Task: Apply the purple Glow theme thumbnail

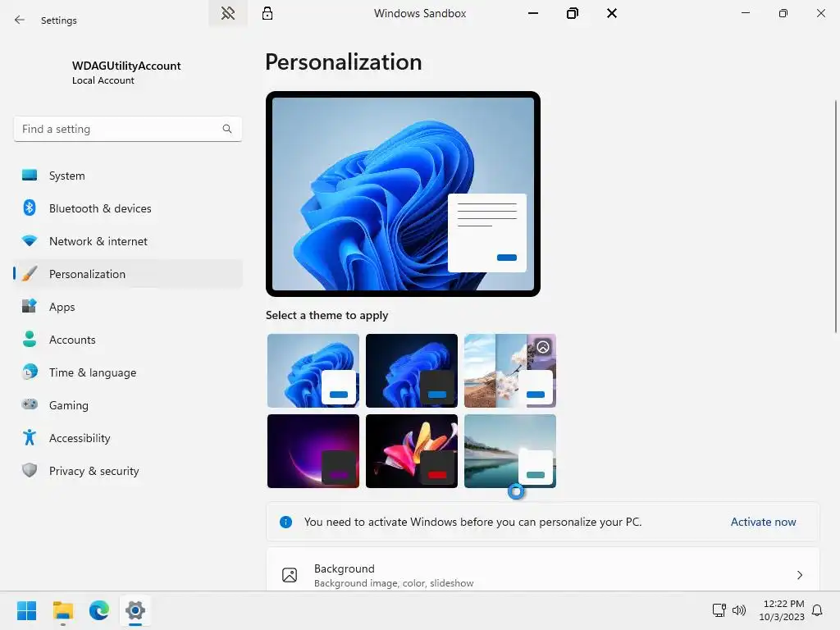Action: (313, 451)
